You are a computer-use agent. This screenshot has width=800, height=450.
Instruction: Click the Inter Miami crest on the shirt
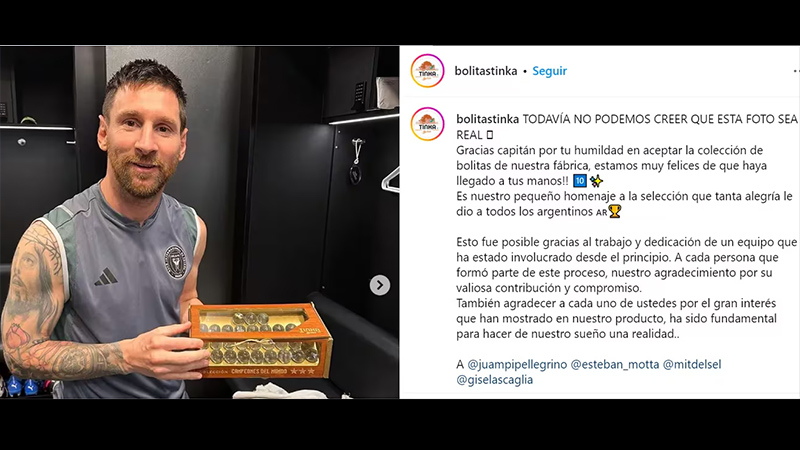(x=174, y=262)
